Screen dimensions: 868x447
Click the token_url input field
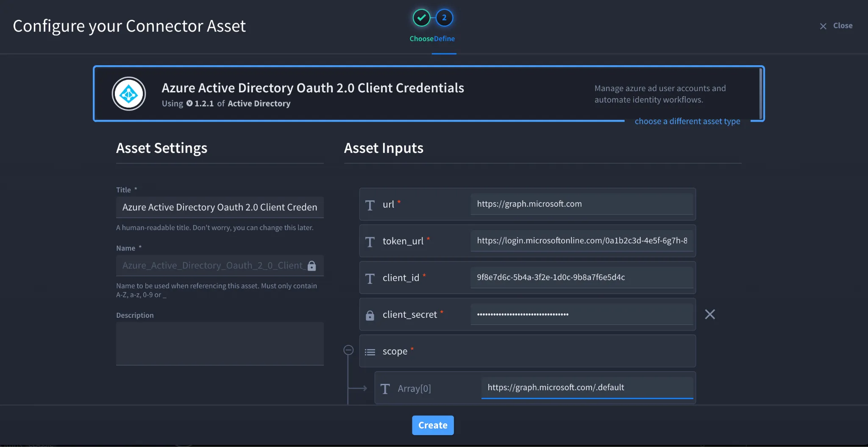click(582, 241)
